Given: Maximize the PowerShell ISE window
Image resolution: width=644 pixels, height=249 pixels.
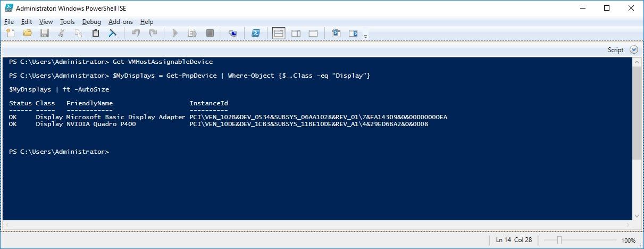Looking at the screenshot, I should [607, 8].
